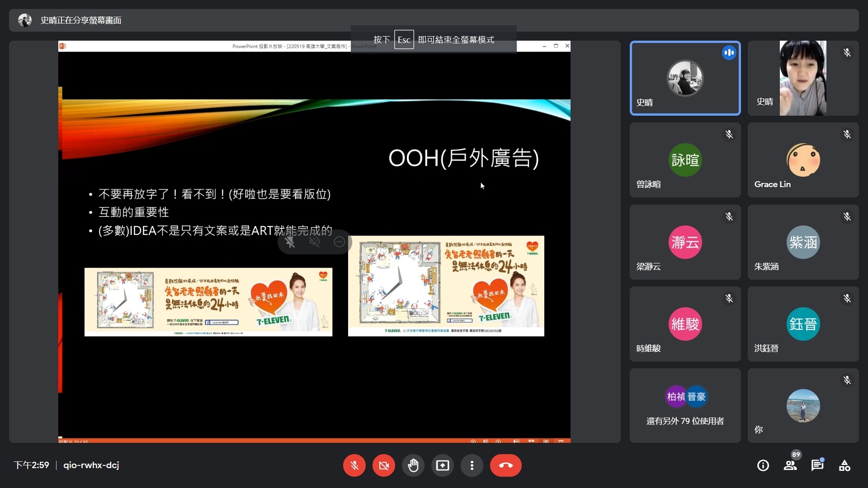Click 史晴's profile avatar in the top banner
The width and height of the screenshot is (868, 488).
point(24,20)
